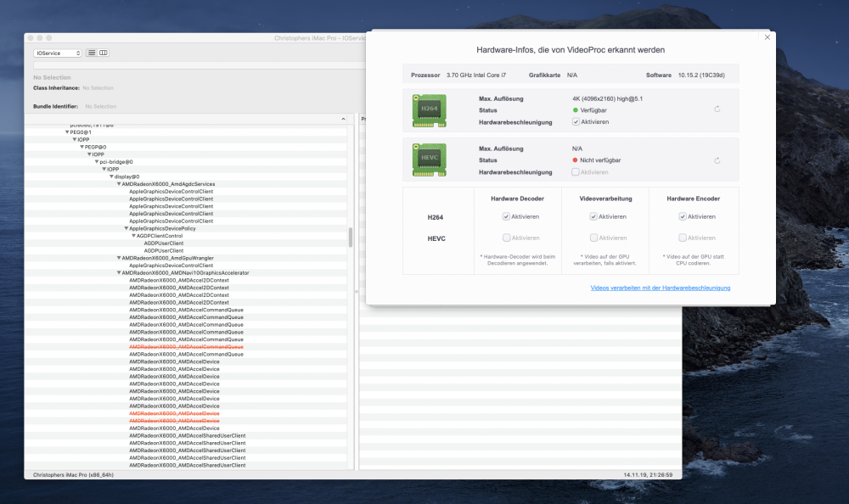Collapse AGDPClientControl node
The width and height of the screenshot is (849, 504).
pyautogui.click(x=134, y=236)
